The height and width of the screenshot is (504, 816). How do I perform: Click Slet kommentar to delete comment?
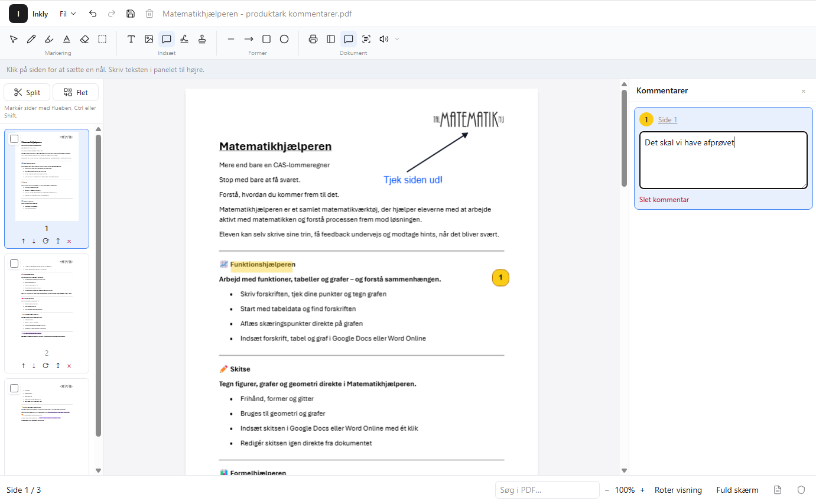(x=664, y=200)
